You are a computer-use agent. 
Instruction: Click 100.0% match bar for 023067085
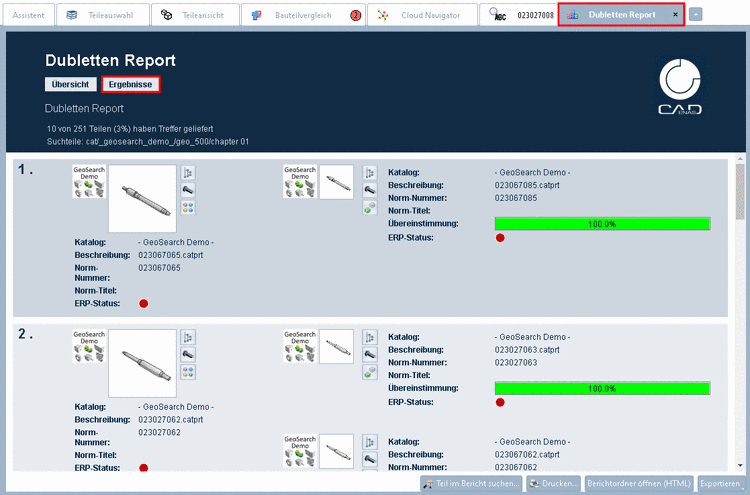pos(602,224)
